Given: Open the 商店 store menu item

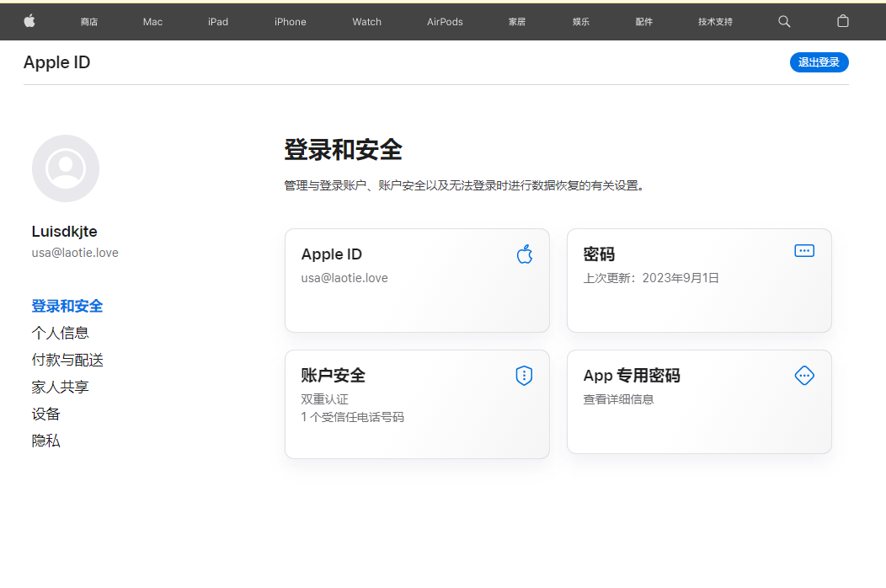Looking at the screenshot, I should (x=89, y=22).
